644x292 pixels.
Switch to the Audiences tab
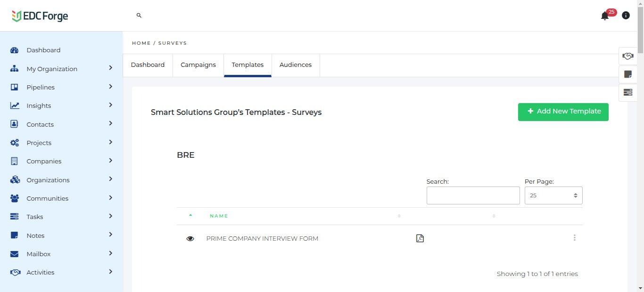point(296,65)
